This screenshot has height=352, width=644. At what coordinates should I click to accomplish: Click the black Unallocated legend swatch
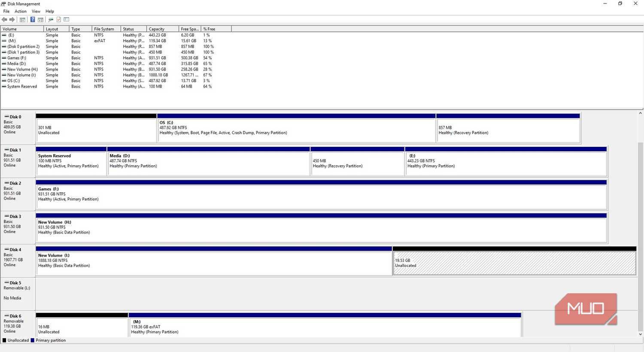click(x=4, y=340)
